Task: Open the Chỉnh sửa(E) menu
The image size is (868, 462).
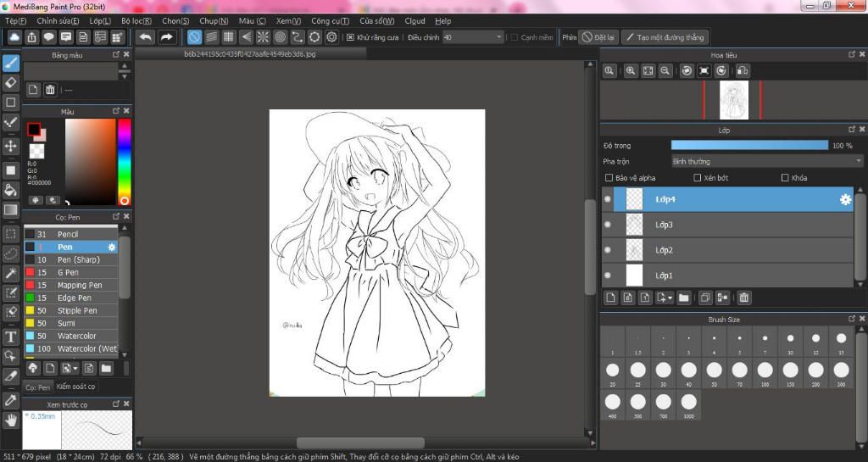Action: (x=58, y=21)
